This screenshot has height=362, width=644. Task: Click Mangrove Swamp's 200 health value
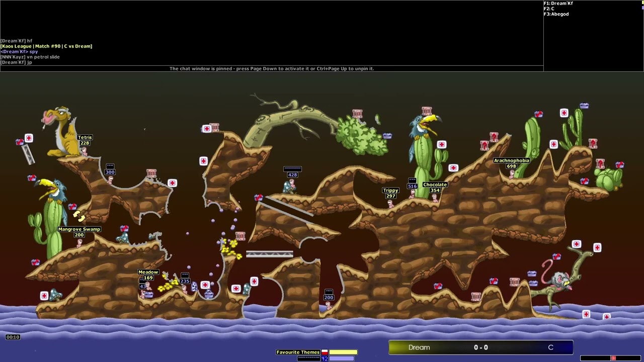79,235
